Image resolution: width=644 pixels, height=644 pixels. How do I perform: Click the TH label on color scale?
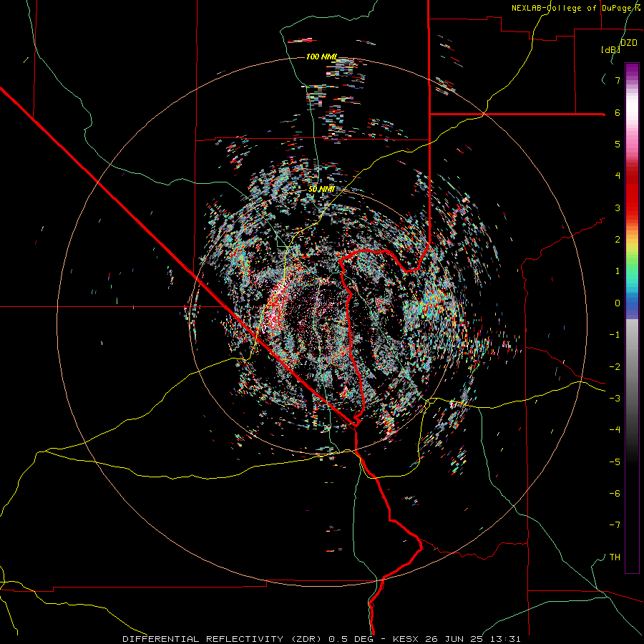(x=615, y=557)
